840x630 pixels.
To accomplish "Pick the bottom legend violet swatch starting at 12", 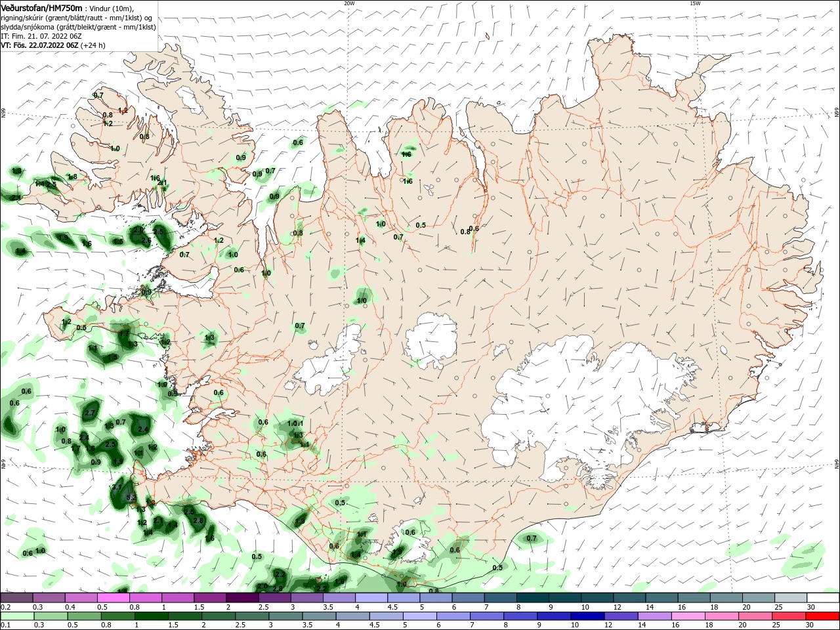I will coord(622,616).
